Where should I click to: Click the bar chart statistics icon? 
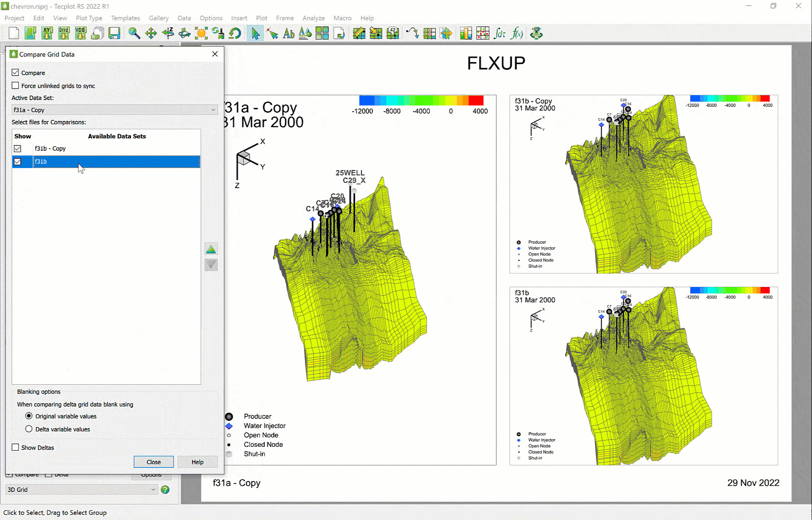point(466,33)
